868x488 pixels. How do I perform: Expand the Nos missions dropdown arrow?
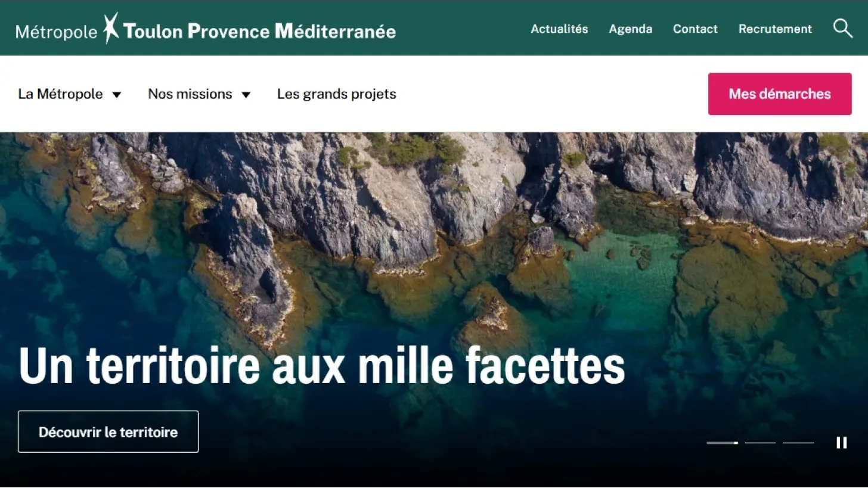click(x=246, y=95)
